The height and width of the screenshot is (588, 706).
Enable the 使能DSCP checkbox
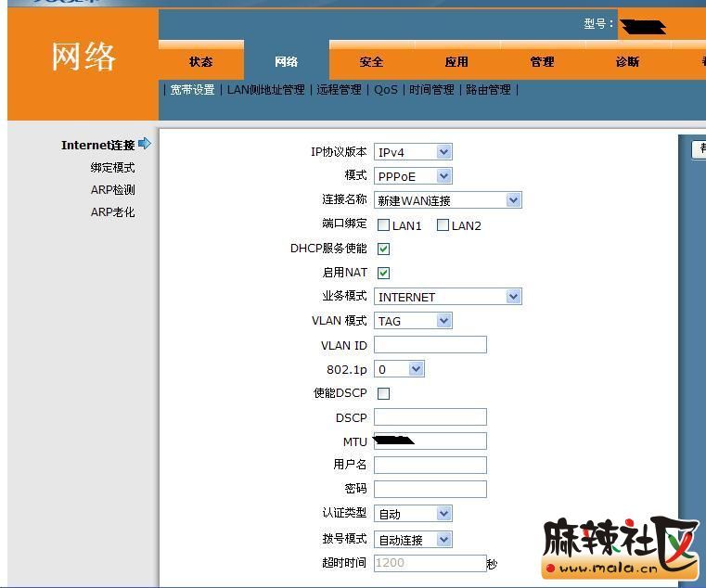coord(383,393)
